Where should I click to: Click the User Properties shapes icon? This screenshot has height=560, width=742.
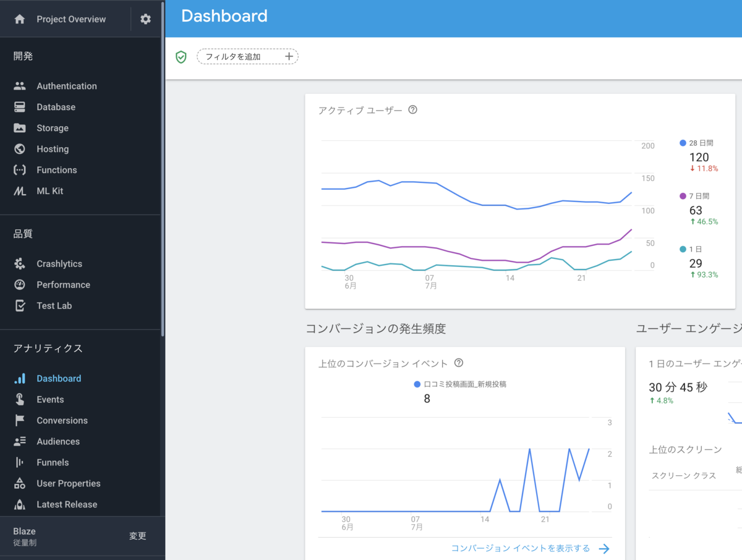coord(20,483)
